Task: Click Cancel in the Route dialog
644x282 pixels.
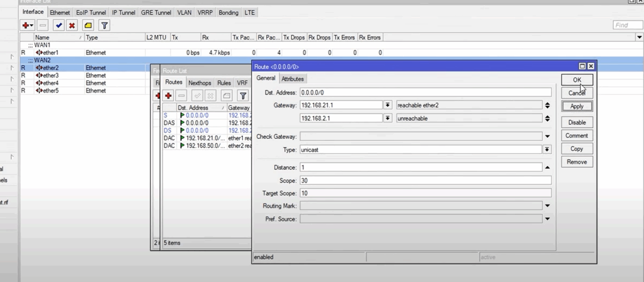Action: click(x=577, y=93)
